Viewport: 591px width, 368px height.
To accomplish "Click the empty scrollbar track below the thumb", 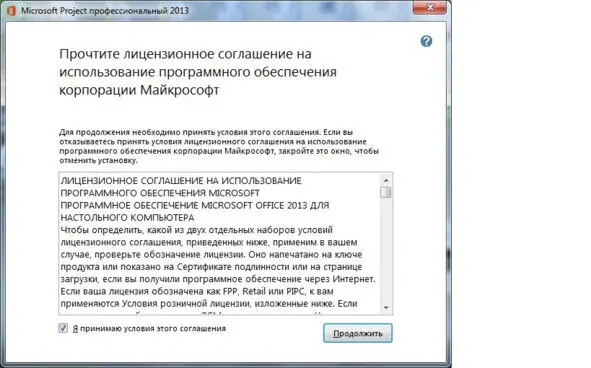I will click(386, 251).
